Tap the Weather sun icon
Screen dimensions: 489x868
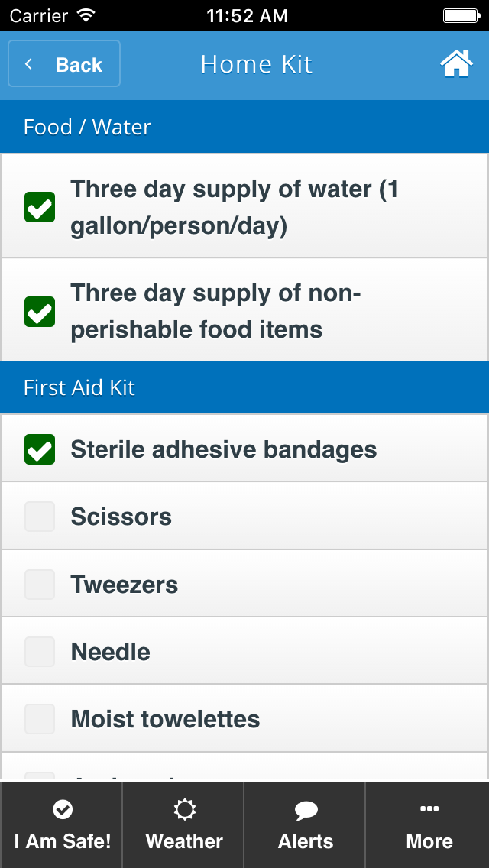pyautogui.click(x=184, y=809)
